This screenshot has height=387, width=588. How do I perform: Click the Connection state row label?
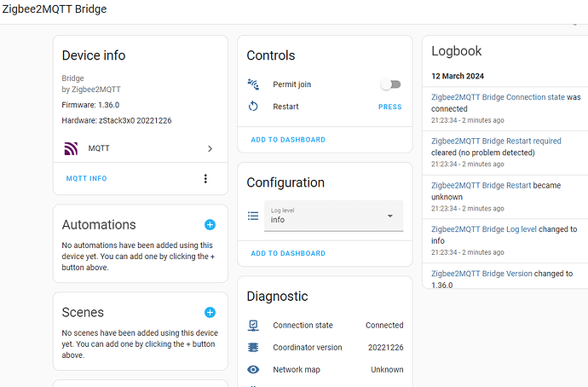pyautogui.click(x=303, y=326)
